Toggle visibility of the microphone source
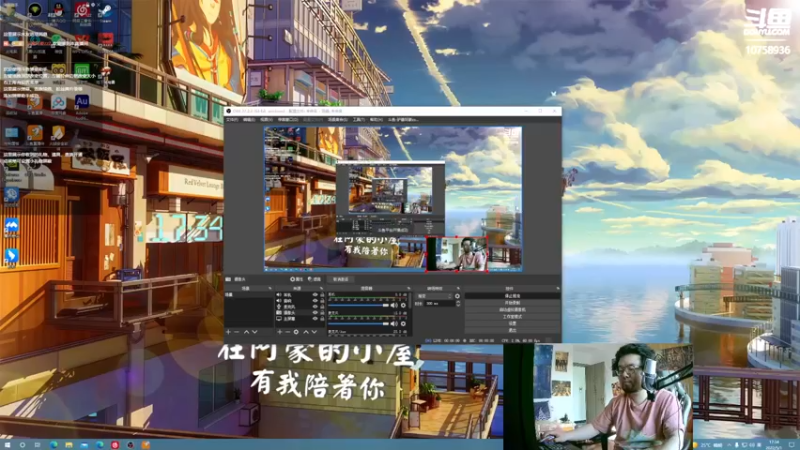The height and width of the screenshot is (450, 800). tap(315, 307)
